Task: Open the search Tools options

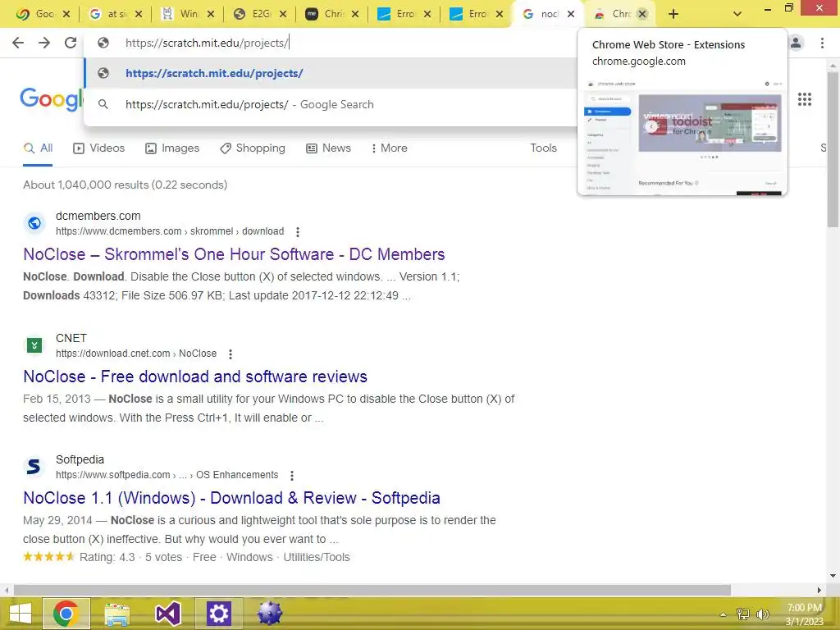Action: point(543,148)
